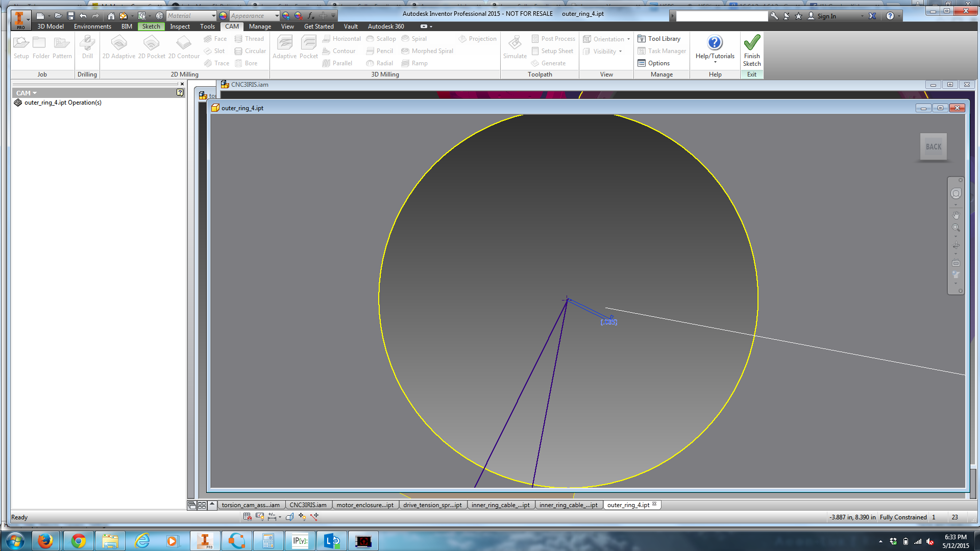Viewport: 980px width, 551px height.
Task: Select the Sketch ribbon tab
Action: (151, 26)
